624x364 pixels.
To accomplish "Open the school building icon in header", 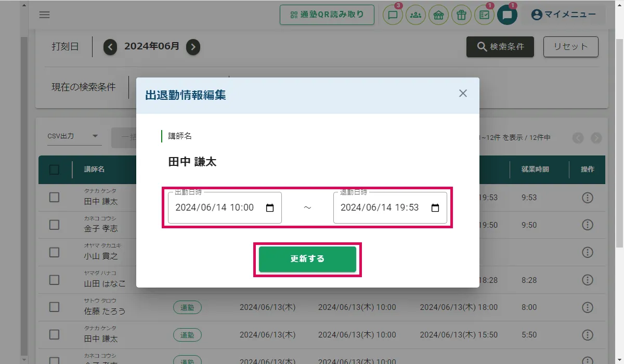I will (x=438, y=15).
